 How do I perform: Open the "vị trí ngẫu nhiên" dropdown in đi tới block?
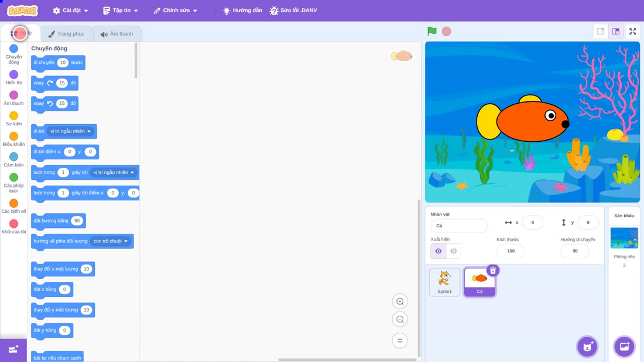[x=71, y=131]
